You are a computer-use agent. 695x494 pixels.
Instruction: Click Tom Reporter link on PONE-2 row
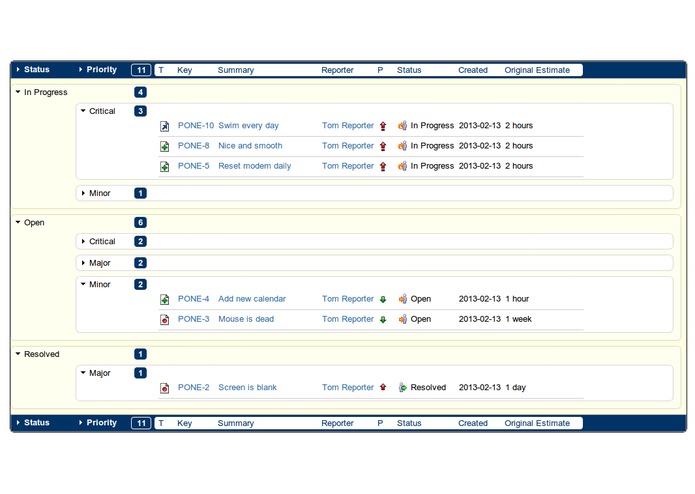tap(348, 387)
